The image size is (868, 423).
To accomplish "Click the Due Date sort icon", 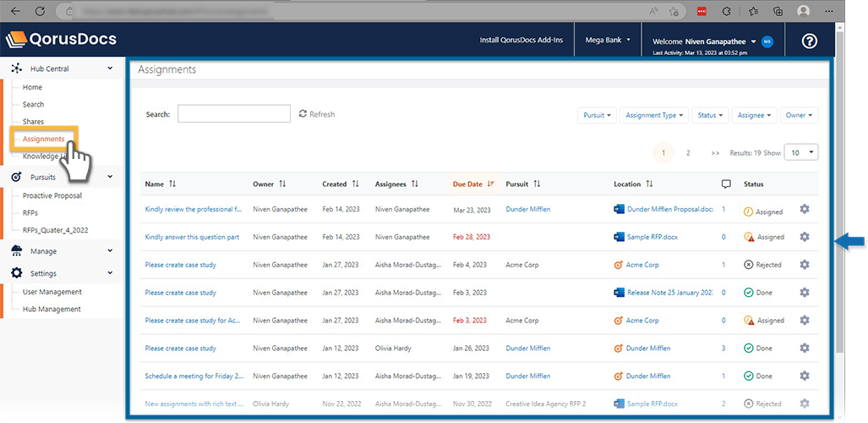I will (x=491, y=184).
